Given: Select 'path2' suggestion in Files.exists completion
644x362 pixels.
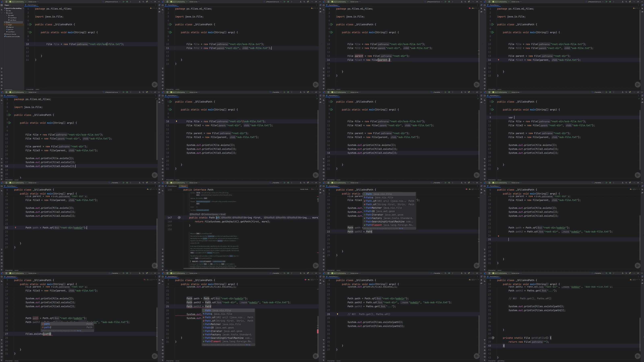Looking at the screenshot, I should click(x=67, y=328).
